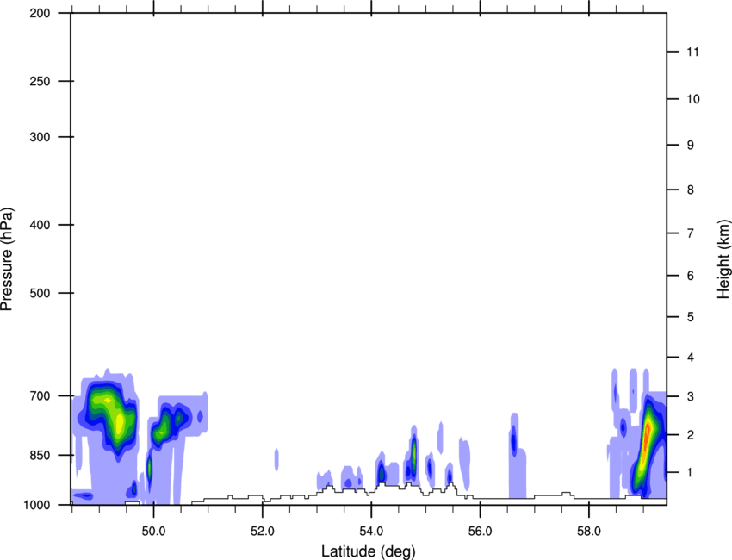Click the 52.0 latitude tick label
Screen dimensions: 732x560
(x=263, y=532)
